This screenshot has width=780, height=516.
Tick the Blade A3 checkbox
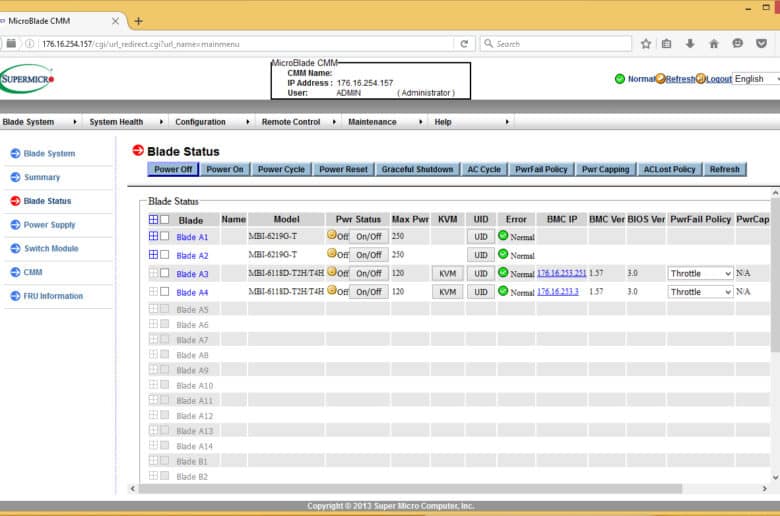tap(165, 273)
